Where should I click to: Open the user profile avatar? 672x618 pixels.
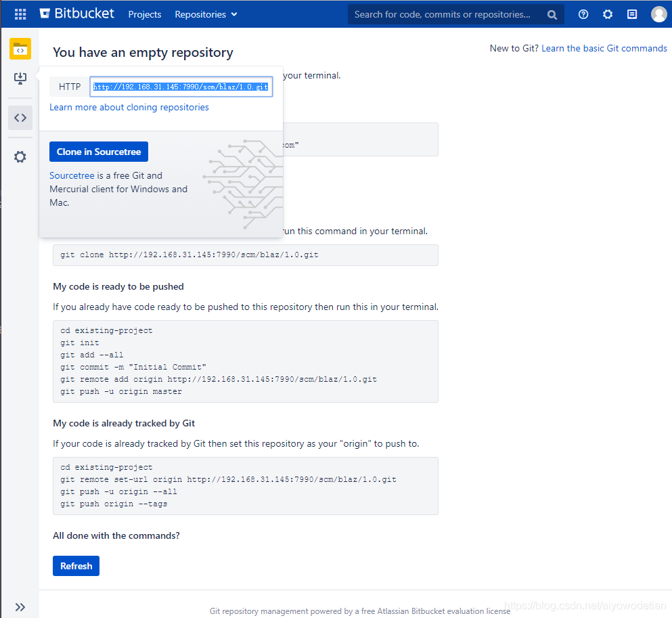pos(658,14)
